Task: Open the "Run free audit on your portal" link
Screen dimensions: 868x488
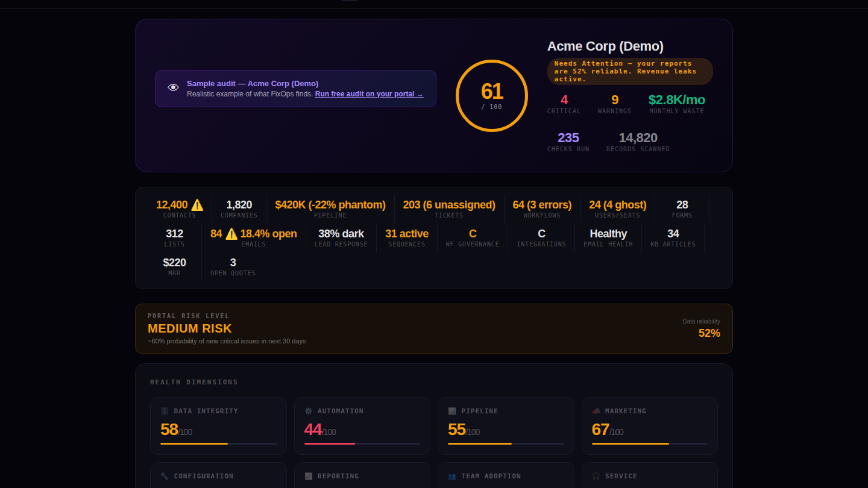Action: (x=369, y=94)
